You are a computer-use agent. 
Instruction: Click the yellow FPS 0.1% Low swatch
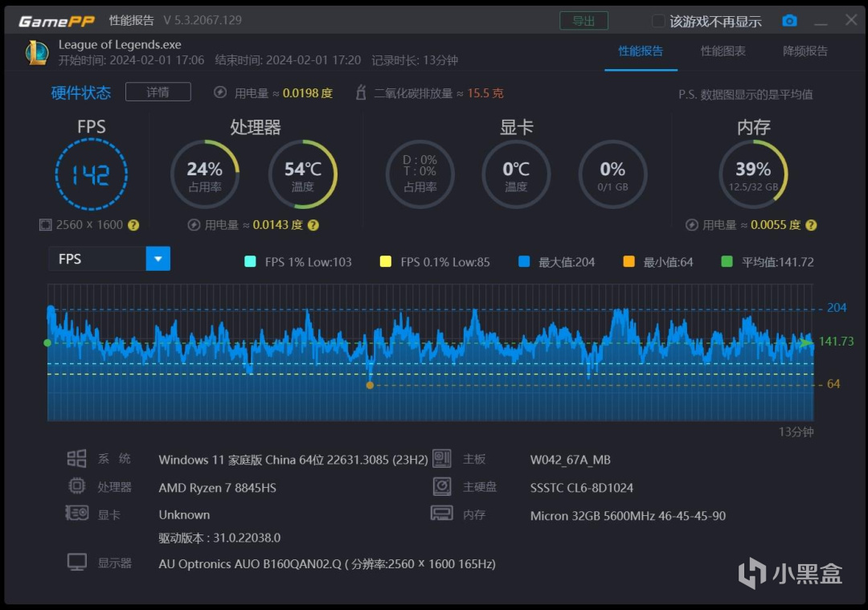point(385,261)
